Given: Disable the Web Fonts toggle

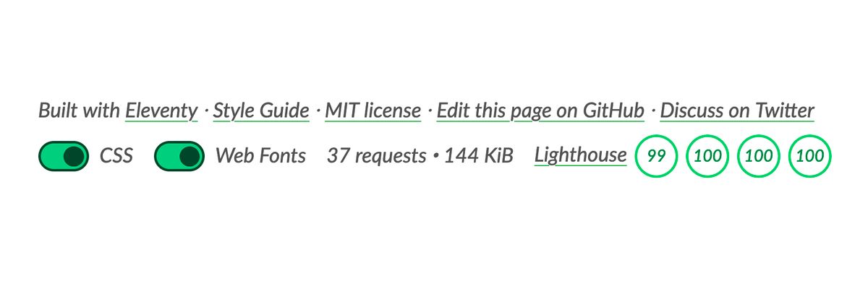Looking at the screenshot, I should 179,156.
